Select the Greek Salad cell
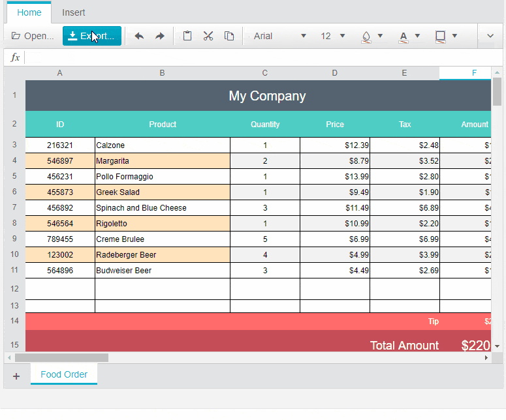506x420 pixels. (163, 192)
